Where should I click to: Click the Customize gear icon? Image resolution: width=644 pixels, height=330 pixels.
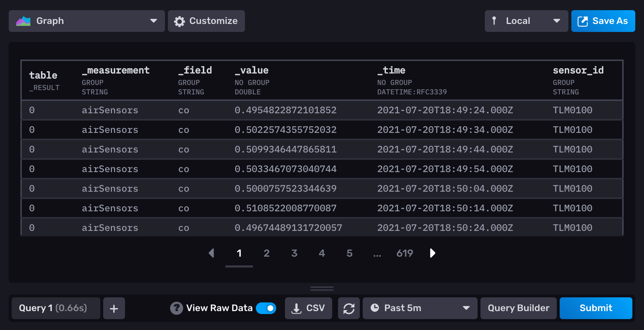click(x=179, y=21)
